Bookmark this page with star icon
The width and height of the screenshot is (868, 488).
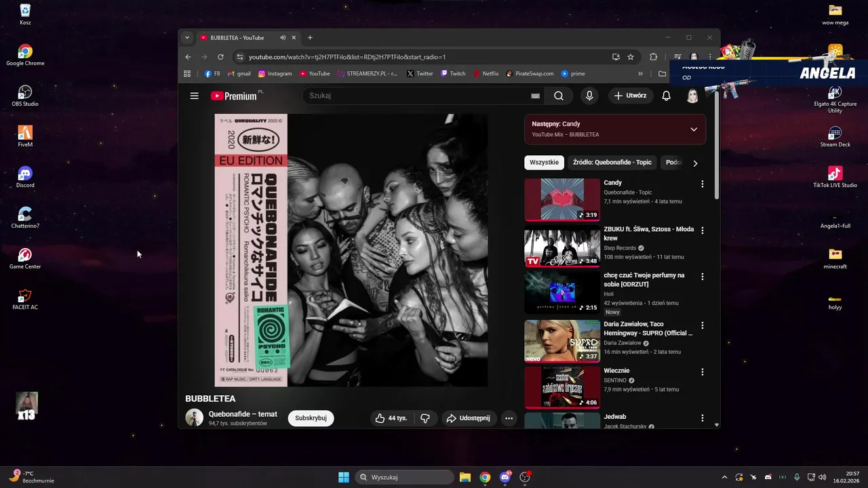tap(631, 57)
